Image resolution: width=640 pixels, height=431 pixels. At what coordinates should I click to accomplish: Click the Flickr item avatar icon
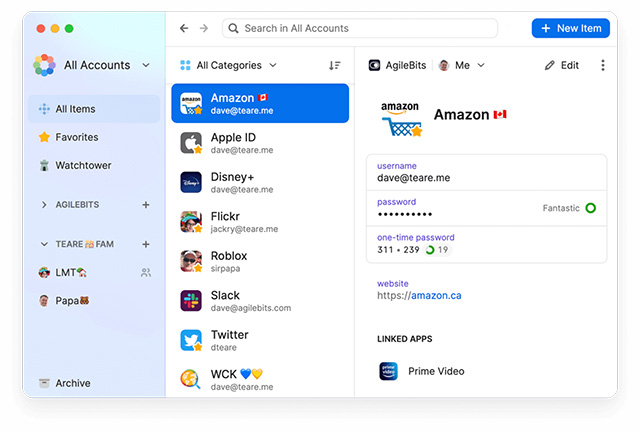[191, 222]
